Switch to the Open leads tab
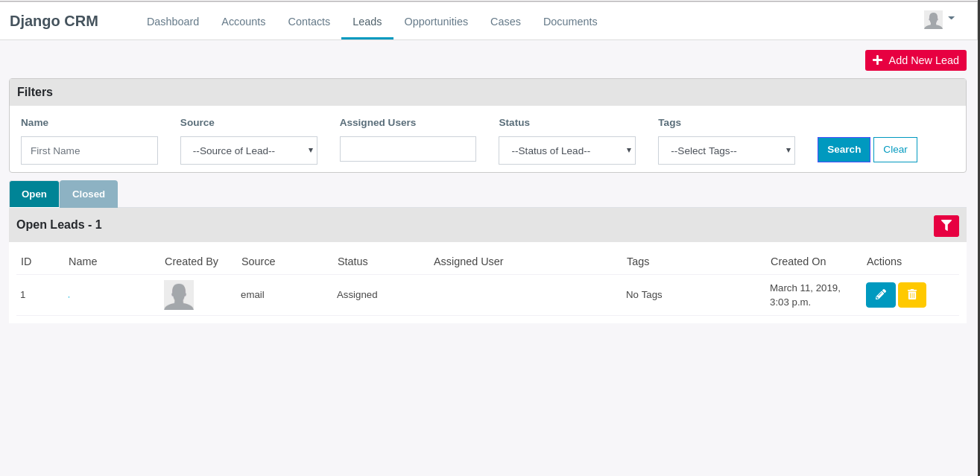 (34, 194)
